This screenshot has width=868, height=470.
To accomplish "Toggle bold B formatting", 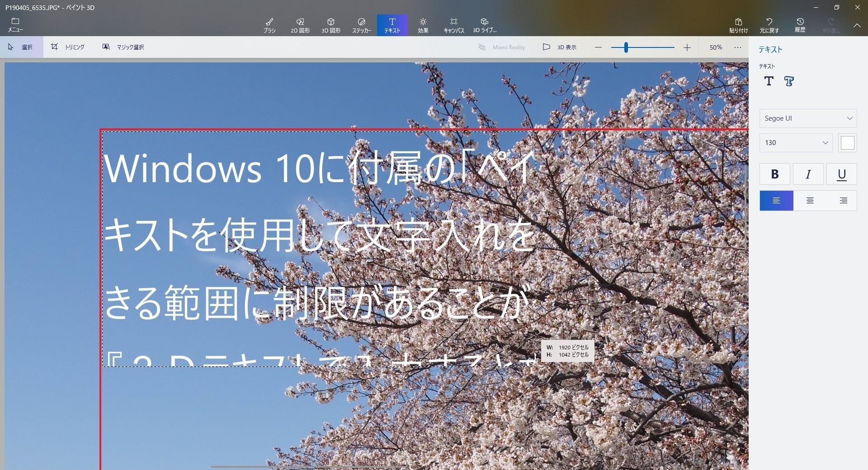I will (775, 174).
